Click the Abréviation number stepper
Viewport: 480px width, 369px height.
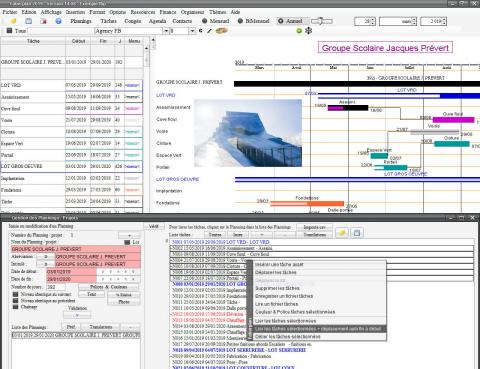pyautogui.click(x=45, y=257)
